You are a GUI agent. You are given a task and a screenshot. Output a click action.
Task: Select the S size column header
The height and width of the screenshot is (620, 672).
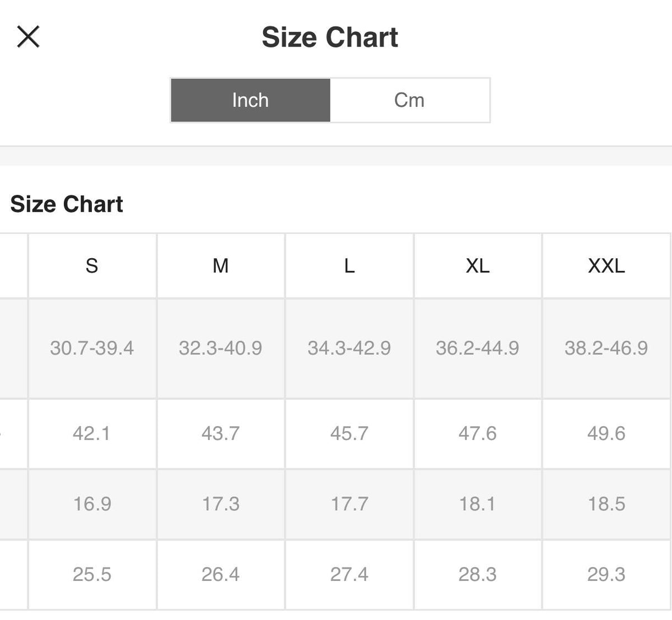coord(92,265)
